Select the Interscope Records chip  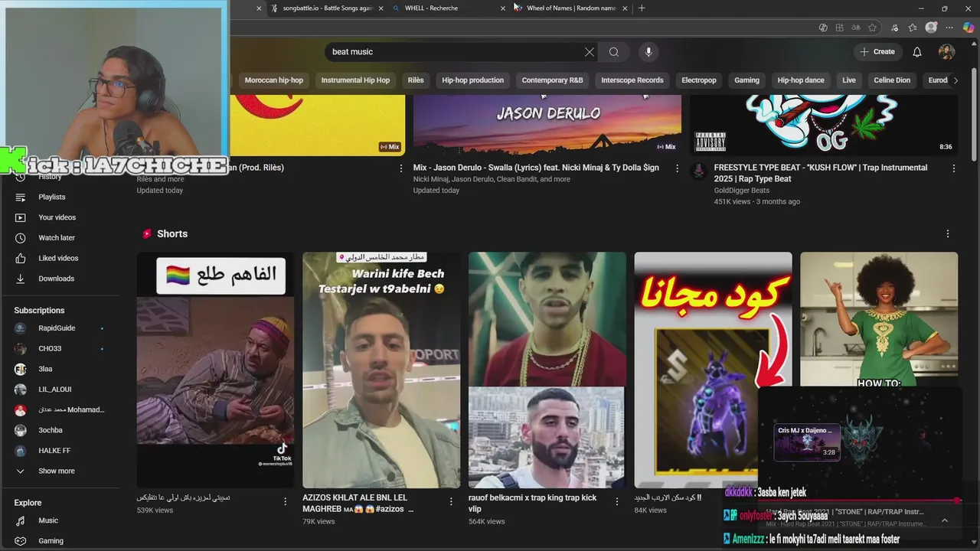point(632,80)
